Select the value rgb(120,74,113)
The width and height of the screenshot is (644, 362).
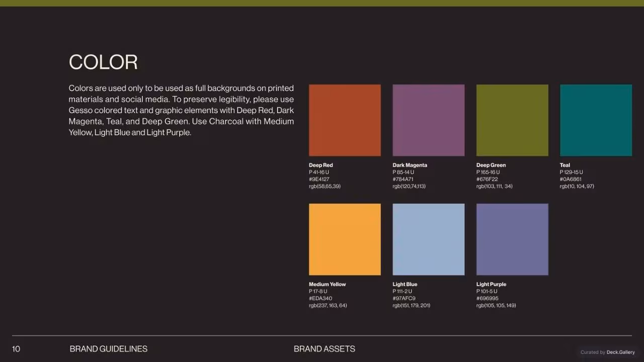click(409, 186)
